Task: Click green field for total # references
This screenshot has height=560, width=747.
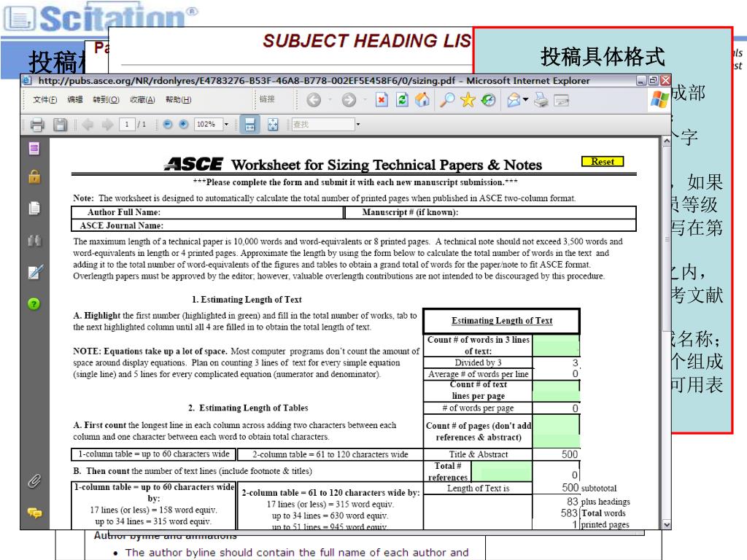Action: (x=501, y=472)
